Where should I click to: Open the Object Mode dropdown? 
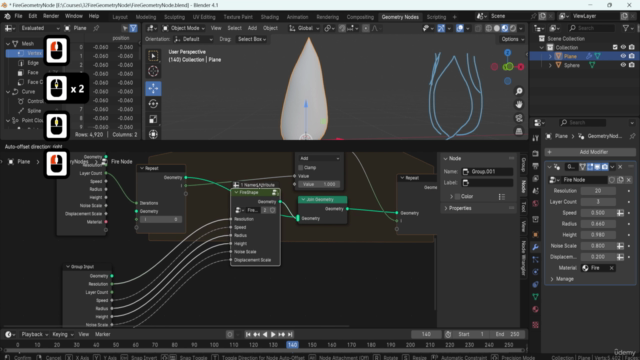coord(184,28)
